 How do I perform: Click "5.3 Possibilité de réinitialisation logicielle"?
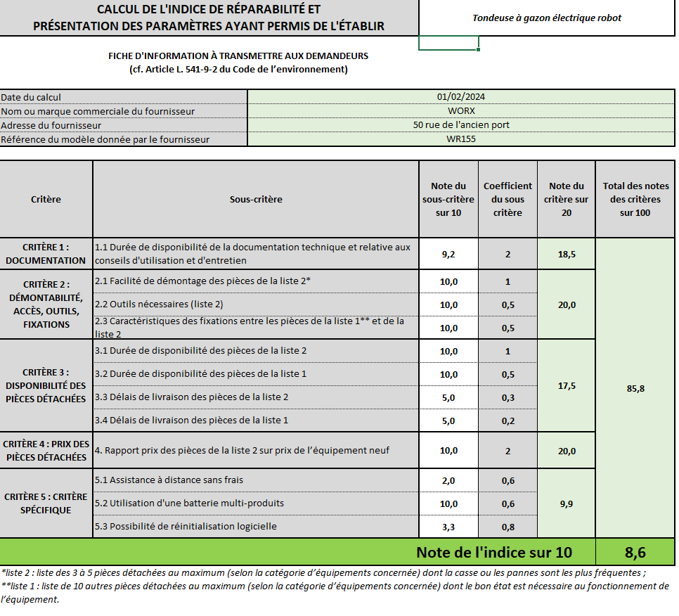[256, 526]
